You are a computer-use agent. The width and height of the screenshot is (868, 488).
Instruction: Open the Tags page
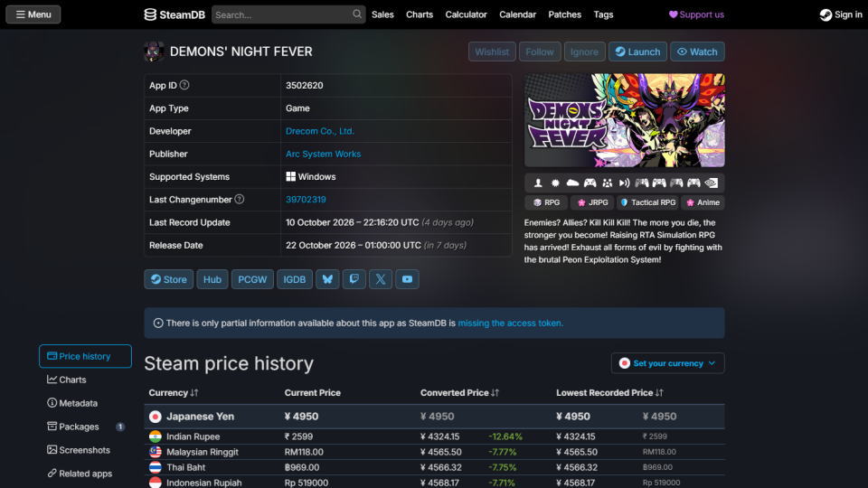coord(603,14)
